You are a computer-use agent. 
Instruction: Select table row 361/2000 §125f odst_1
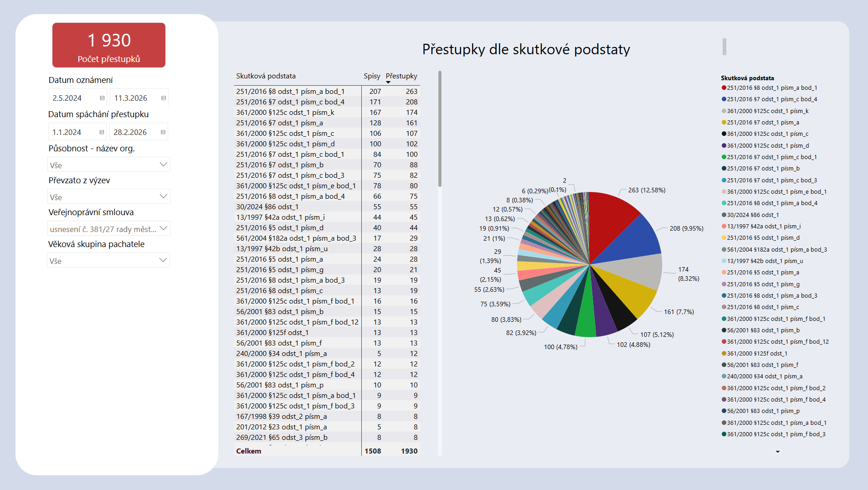click(327, 333)
